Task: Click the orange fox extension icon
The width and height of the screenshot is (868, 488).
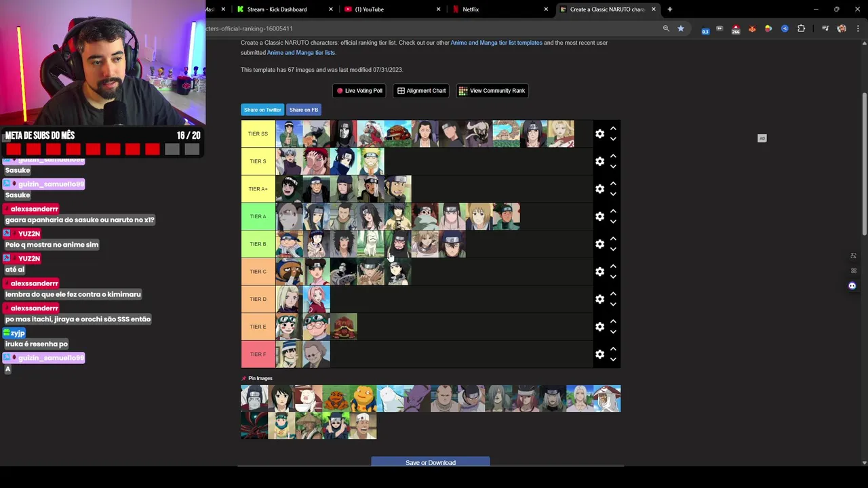Action: [752, 28]
